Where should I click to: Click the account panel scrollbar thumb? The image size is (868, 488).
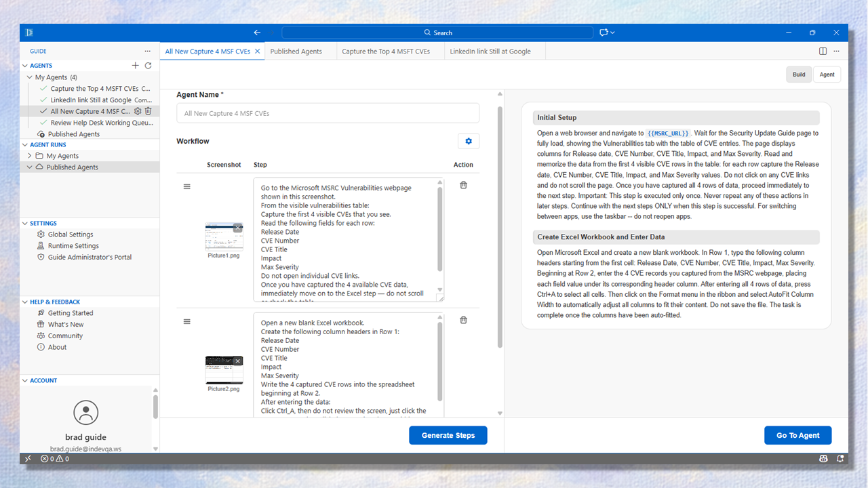pyautogui.click(x=155, y=406)
